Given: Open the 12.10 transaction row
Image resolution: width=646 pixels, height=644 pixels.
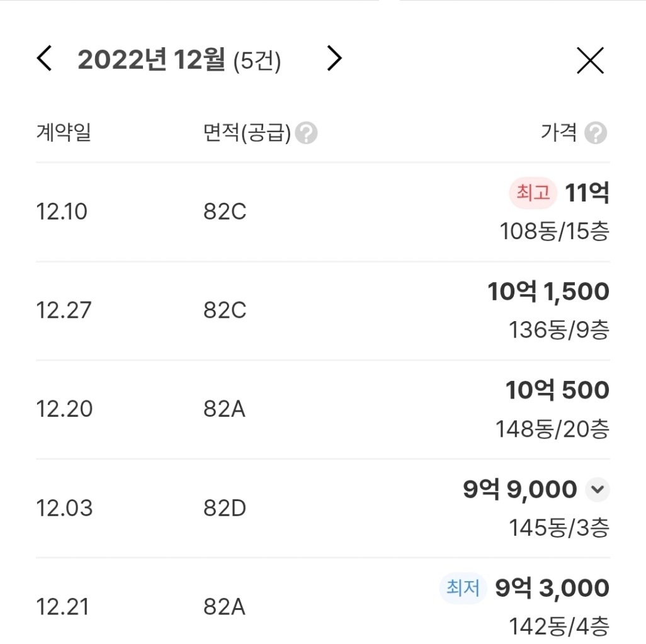Looking at the screenshot, I should pyautogui.click(x=323, y=212).
